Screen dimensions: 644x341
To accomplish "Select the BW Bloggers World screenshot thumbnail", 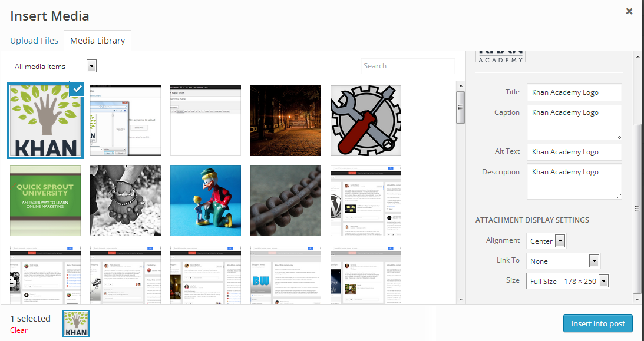I will [x=286, y=275].
